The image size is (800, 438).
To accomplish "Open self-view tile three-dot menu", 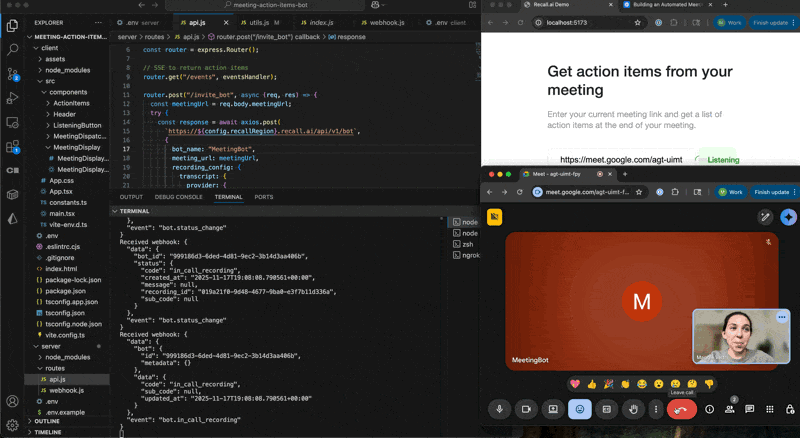I will pyautogui.click(x=782, y=317).
